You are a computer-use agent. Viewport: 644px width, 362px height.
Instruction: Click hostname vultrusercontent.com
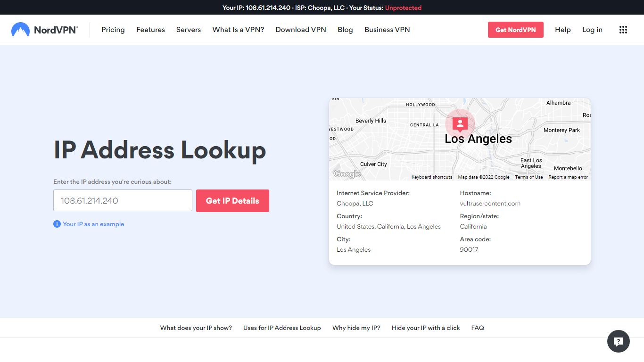490,204
